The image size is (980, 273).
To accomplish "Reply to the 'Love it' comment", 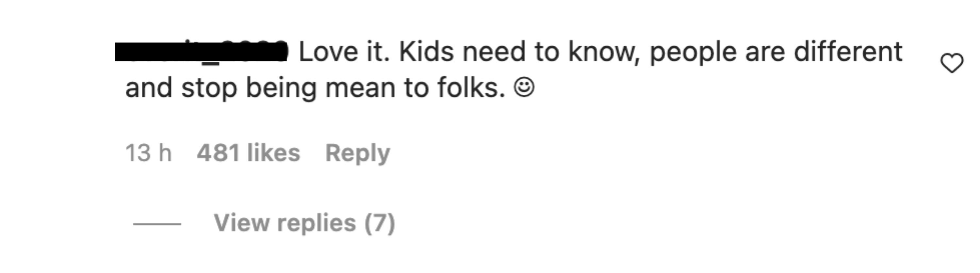I will pyautogui.click(x=358, y=153).
